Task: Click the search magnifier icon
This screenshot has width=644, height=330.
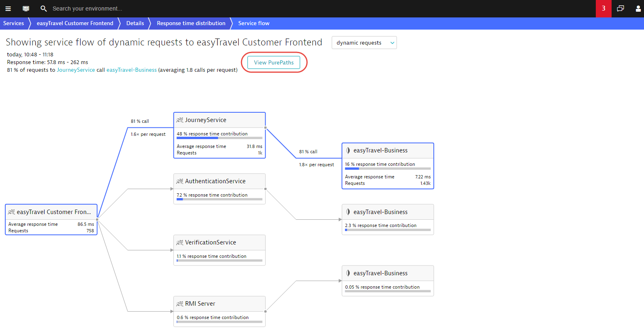Action: click(44, 9)
